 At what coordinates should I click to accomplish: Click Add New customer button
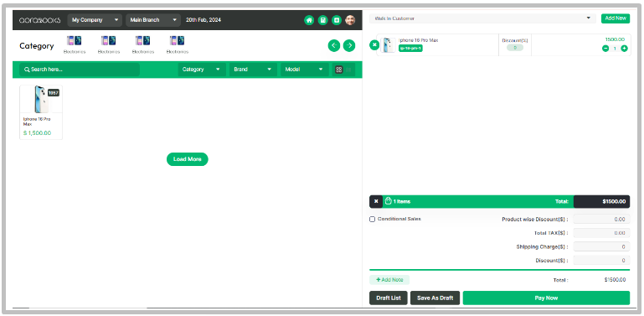tap(616, 18)
